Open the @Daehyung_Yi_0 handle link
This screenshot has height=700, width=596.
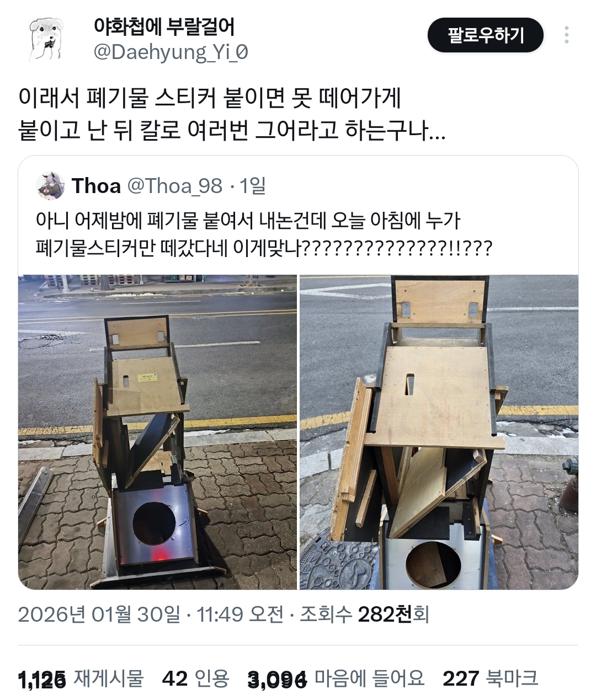pyautogui.click(x=171, y=52)
